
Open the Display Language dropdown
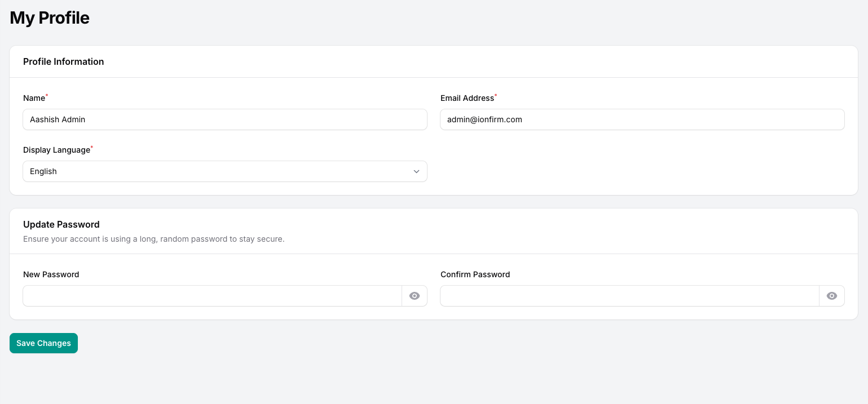click(x=224, y=171)
